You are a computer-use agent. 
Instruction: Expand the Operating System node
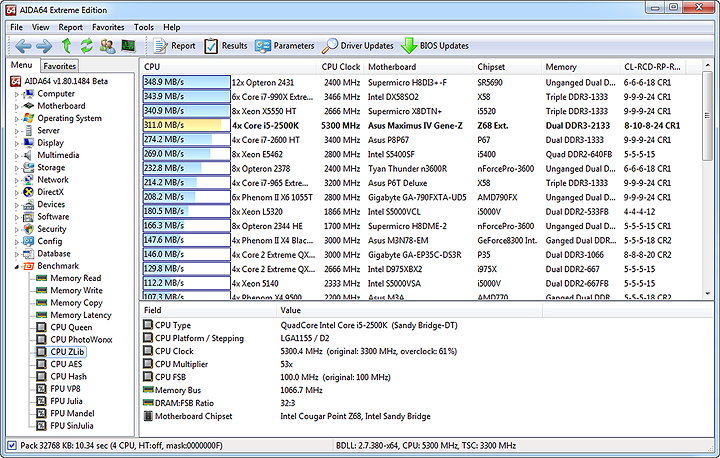pos(17,119)
